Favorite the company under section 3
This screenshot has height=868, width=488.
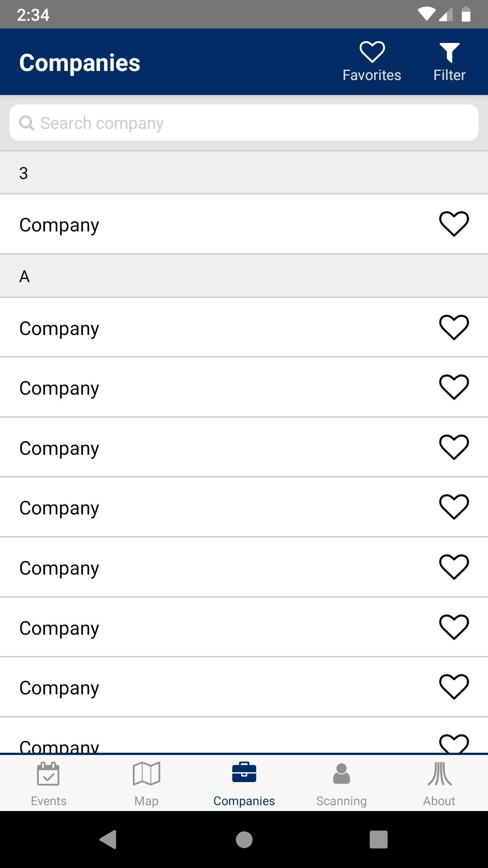pos(454,224)
